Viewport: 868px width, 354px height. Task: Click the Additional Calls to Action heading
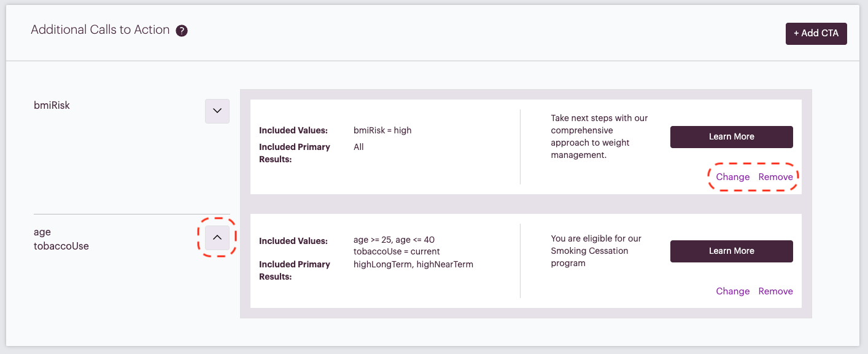[100, 29]
